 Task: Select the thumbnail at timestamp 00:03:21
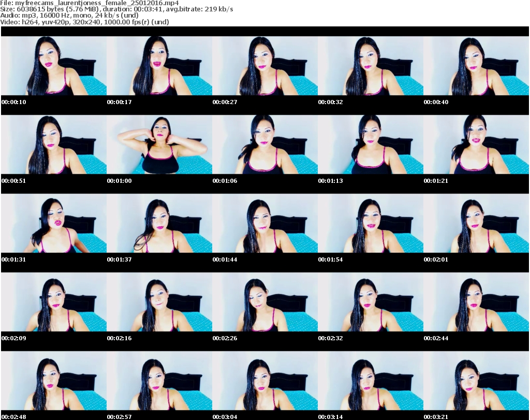tap(476, 381)
